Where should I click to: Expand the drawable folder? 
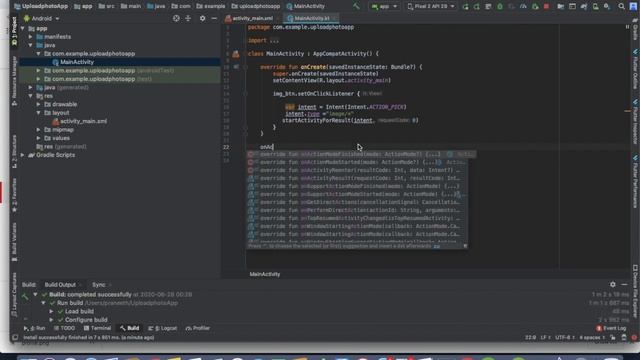pyautogui.click(x=38, y=104)
